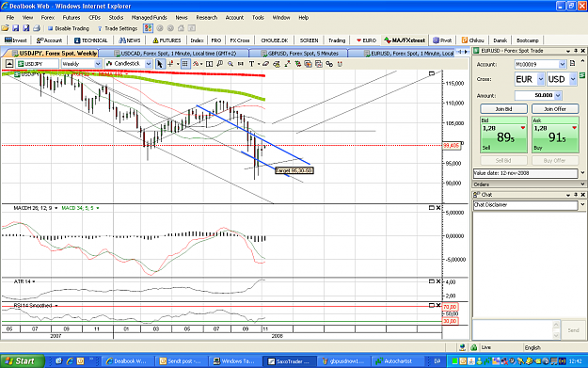This screenshot has height=368, width=588.
Task: Open the File menu
Action: [x=10, y=17]
